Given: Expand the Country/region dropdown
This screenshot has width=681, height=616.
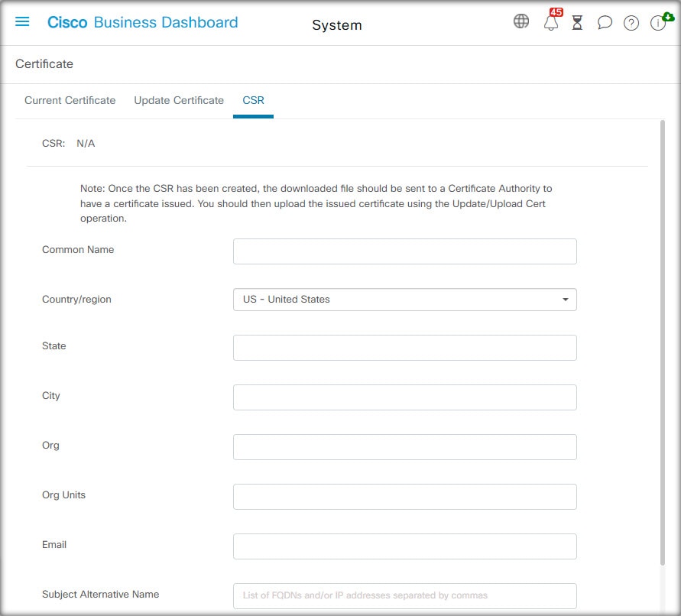Looking at the screenshot, I should tap(404, 300).
